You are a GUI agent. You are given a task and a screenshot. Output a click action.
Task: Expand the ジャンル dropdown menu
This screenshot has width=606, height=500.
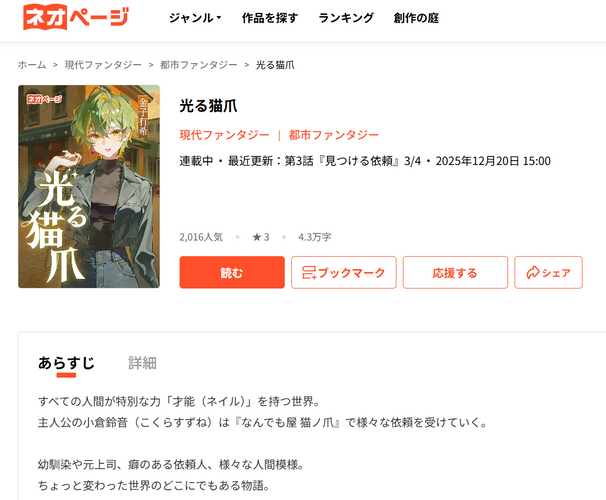195,18
